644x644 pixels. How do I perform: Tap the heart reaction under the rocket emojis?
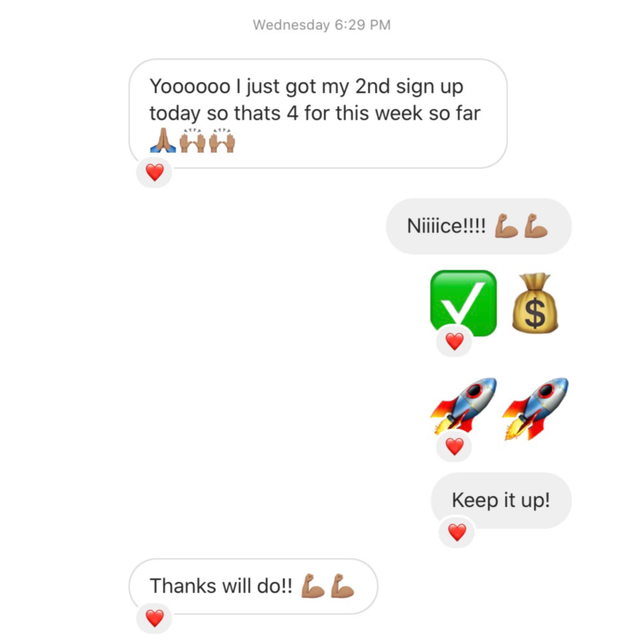pos(454,446)
